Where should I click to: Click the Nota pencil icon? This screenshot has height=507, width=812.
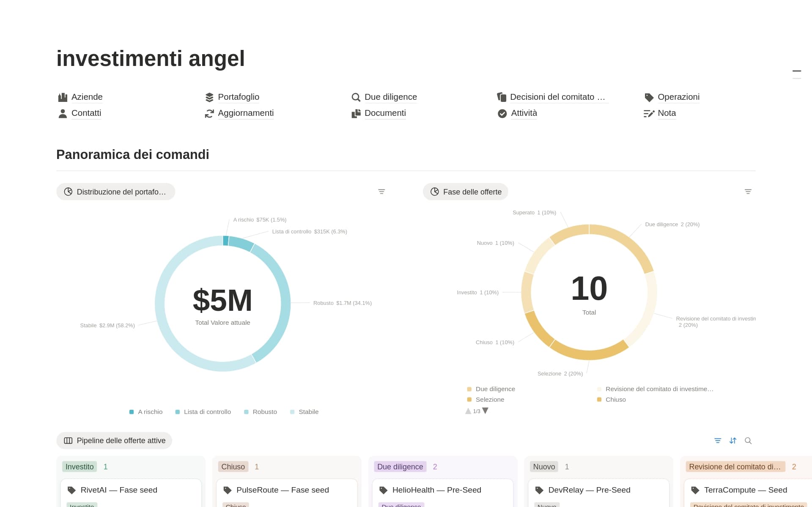(649, 113)
